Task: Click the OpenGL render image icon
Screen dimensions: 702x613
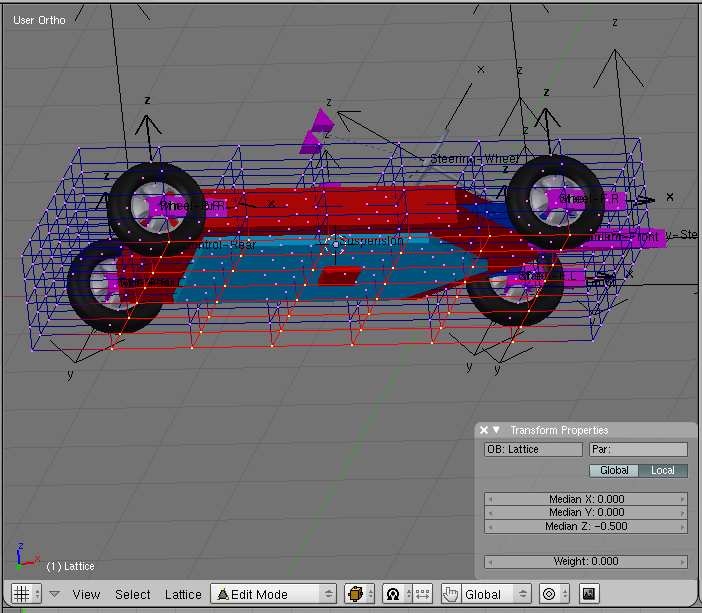Action: coord(589,594)
